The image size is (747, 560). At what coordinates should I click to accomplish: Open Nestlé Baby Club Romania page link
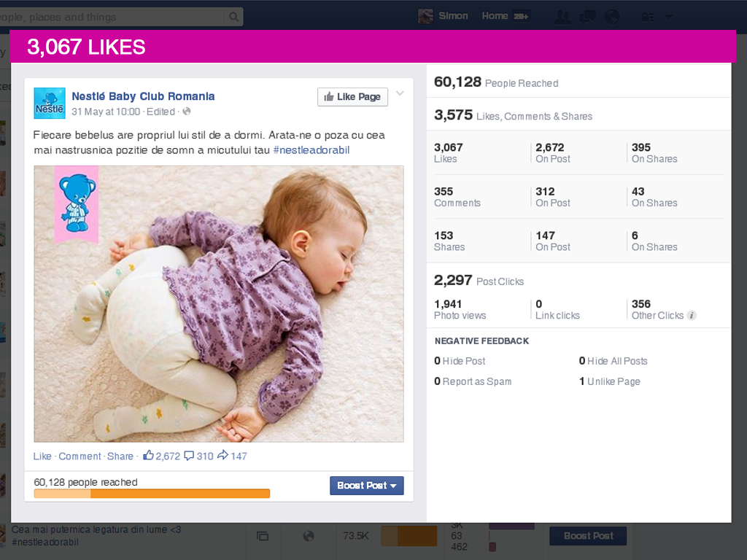143,96
